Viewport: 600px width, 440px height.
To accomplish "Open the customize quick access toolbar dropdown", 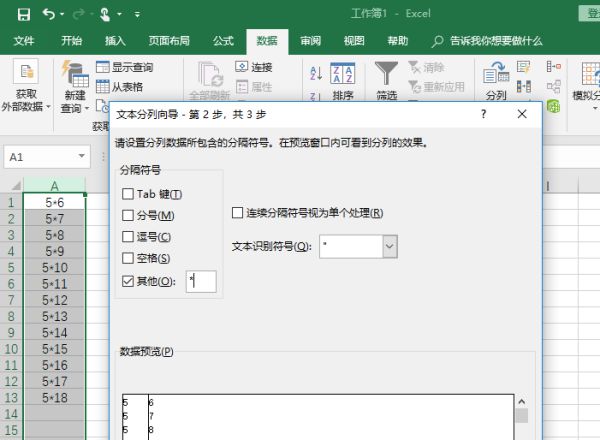I will pos(137,16).
